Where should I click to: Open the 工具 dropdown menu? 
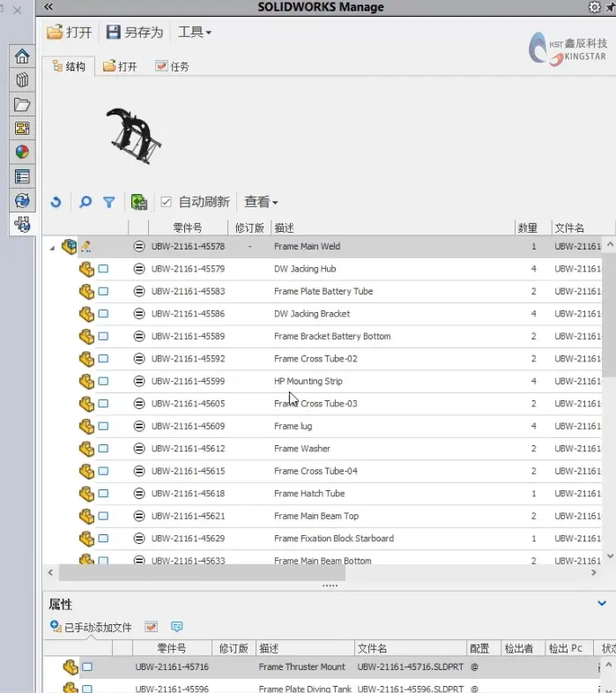(195, 33)
